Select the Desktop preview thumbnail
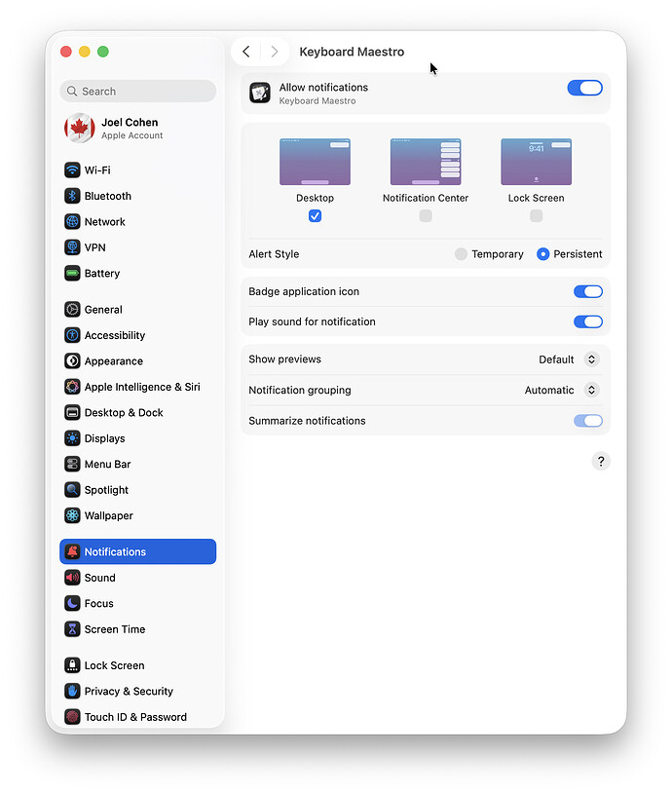 [x=315, y=162]
